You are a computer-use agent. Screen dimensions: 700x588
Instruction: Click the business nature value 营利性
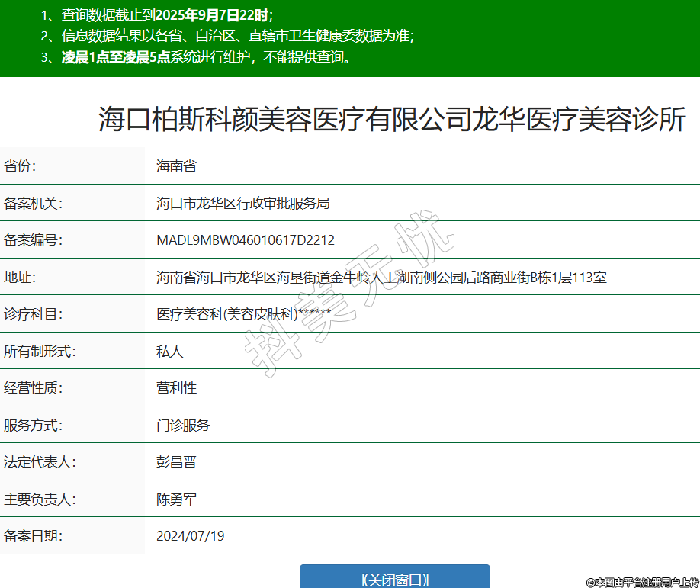(176, 388)
